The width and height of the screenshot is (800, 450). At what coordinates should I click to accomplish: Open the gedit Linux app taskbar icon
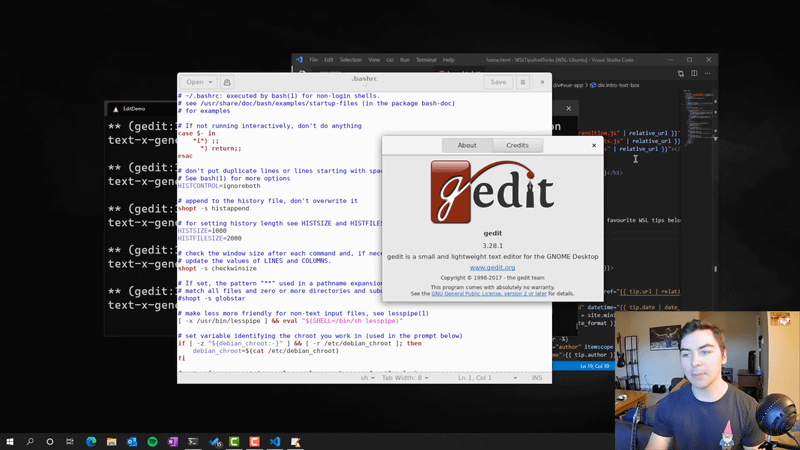pos(295,441)
